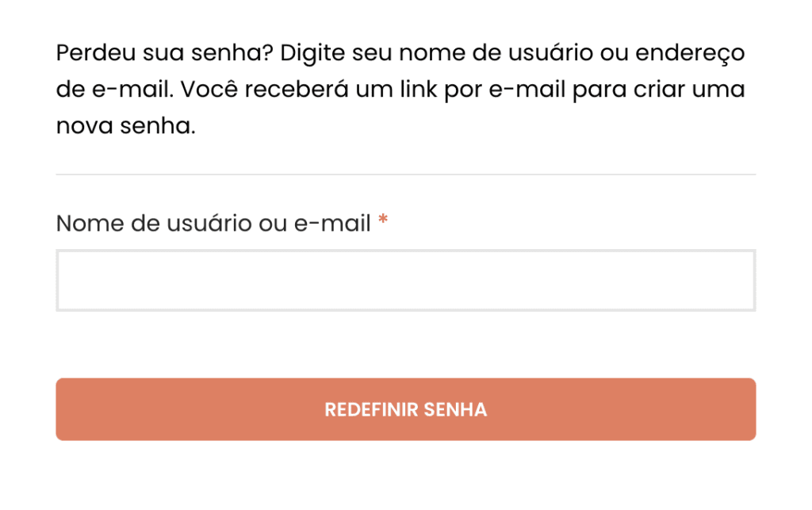
Task: Click the 'REDEFINIR' word on the orange button
Action: click(x=371, y=409)
